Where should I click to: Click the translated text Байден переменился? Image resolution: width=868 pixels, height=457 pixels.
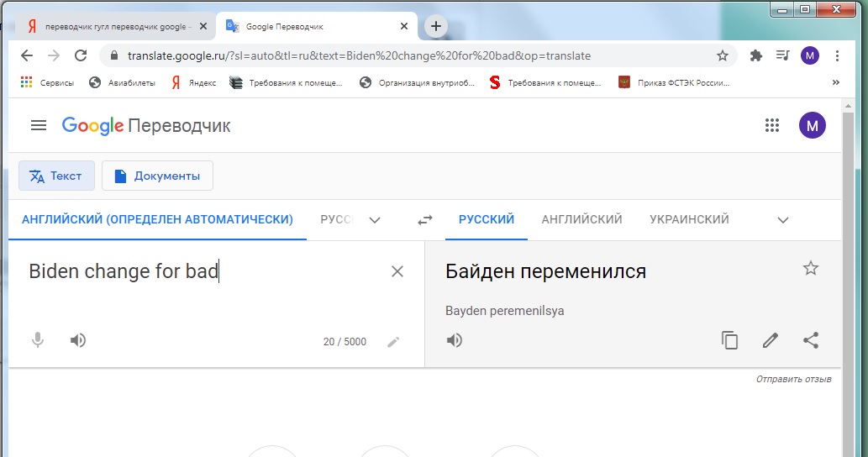(x=546, y=271)
